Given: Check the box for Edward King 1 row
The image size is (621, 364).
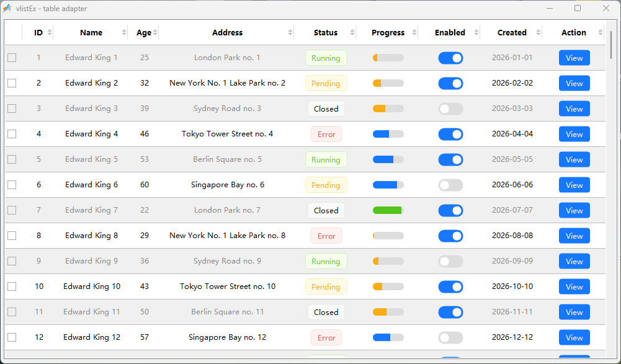Looking at the screenshot, I should 12,58.
